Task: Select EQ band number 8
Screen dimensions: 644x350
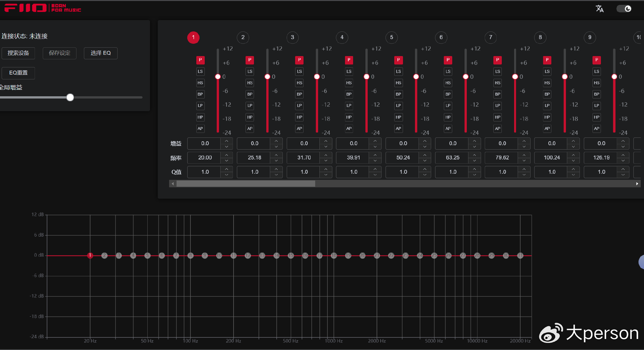Action: 540,37
